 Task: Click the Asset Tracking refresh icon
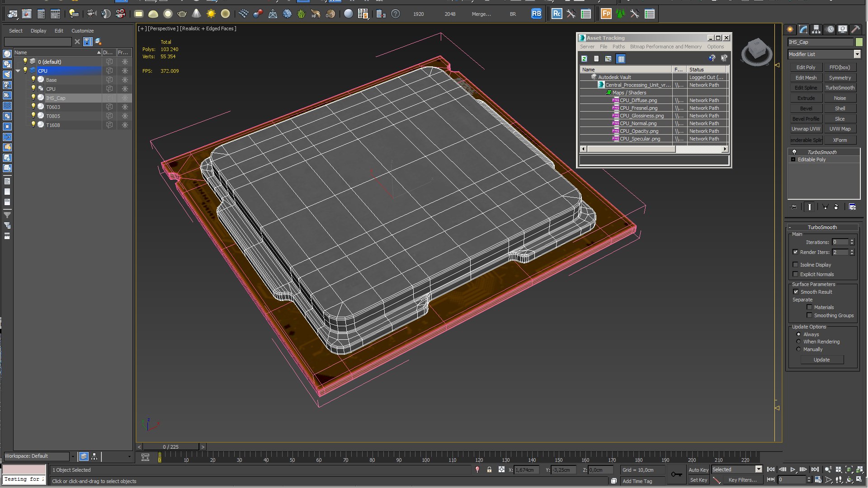click(x=584, y=59)
